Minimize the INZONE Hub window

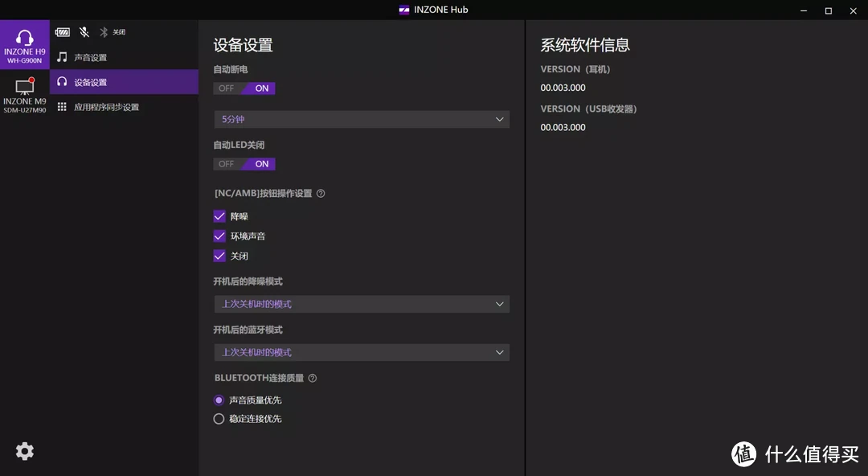click(x=804, y=10)
